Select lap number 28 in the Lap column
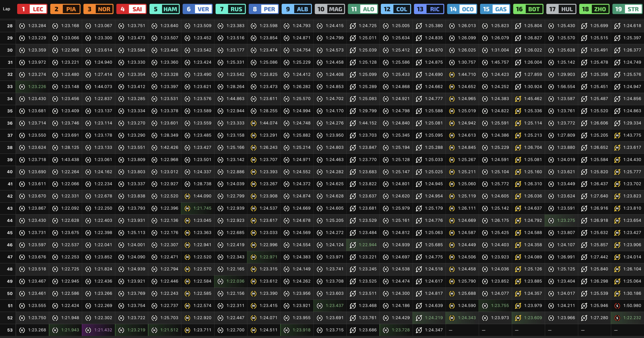The width and height of the screenshot is (644, 338). point(10,26)
